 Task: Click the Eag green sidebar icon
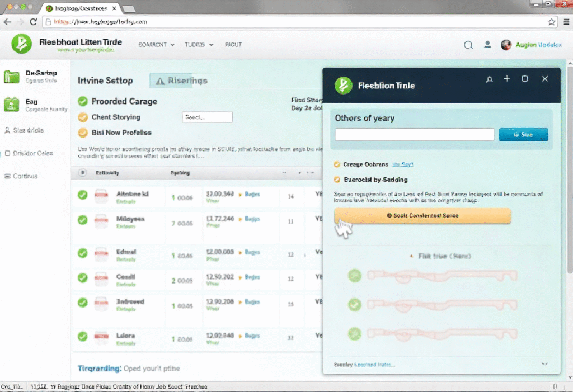coord(11,105)
